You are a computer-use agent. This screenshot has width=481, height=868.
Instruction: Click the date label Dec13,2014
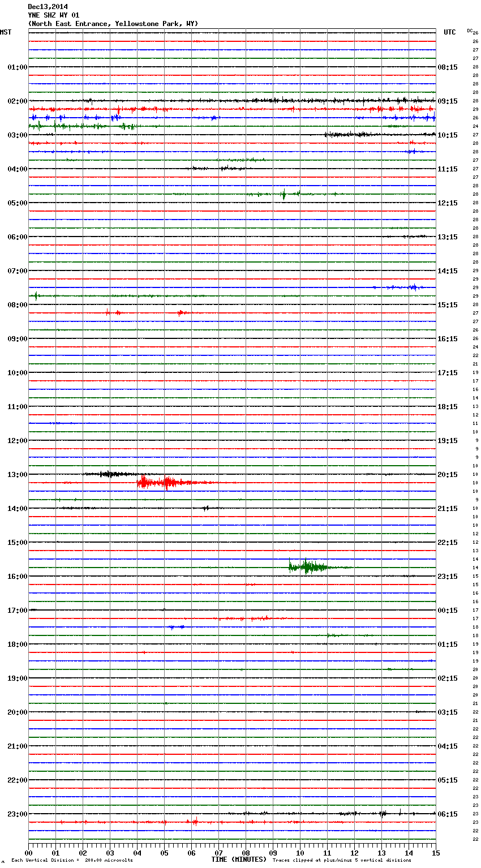tap(48, 7)
